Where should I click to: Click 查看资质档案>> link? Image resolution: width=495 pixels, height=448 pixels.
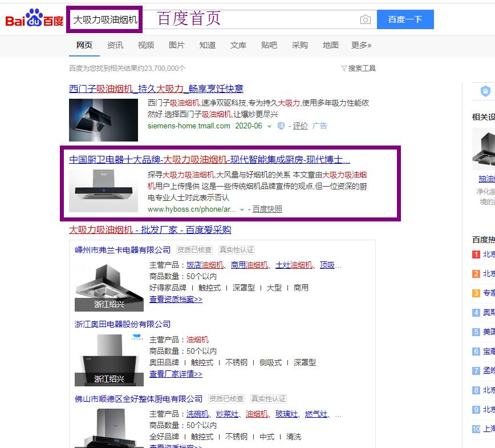pos(176,299)
